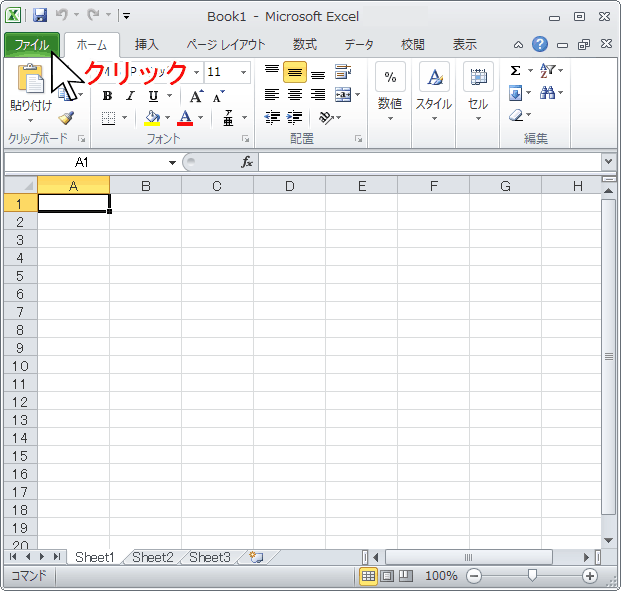Click Merge and Center icon
The width and height of the screenshot is (621, 591).
click(x=343, y=95)
